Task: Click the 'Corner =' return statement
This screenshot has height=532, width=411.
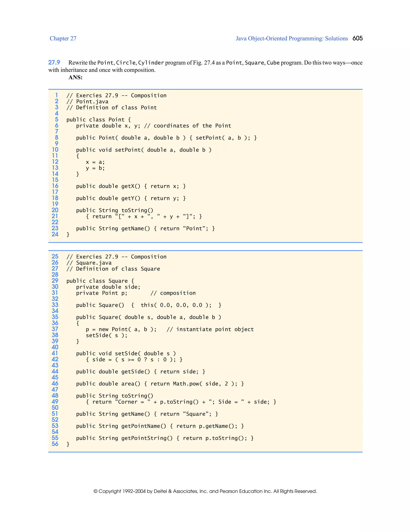Action: pos(181,402)
